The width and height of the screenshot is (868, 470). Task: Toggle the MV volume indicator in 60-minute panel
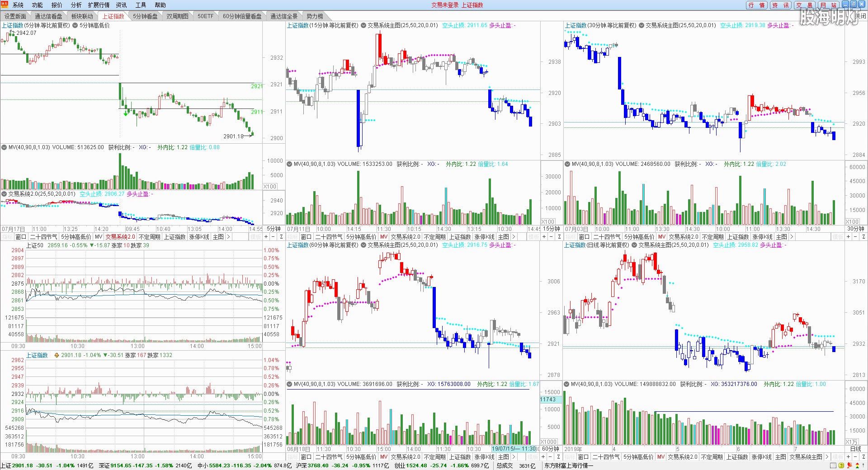pos(289,384)
